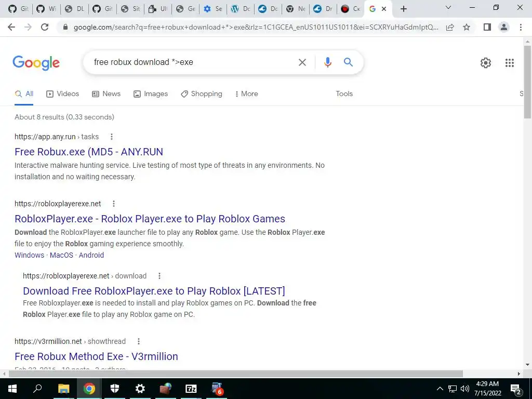Image resolution: width=532 pixels, height=399 pixels.
Task: Open options for the robloxplayerexe.net download result
Action: pos(159,276)
